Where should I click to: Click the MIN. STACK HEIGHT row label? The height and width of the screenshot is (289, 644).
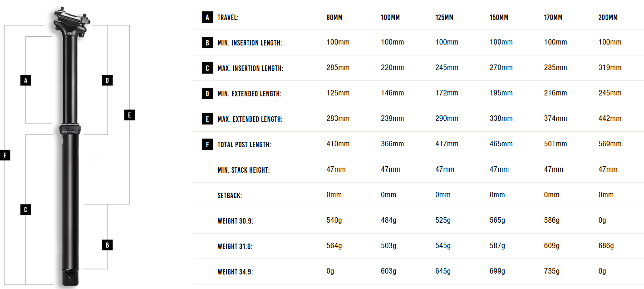point(244,170)
